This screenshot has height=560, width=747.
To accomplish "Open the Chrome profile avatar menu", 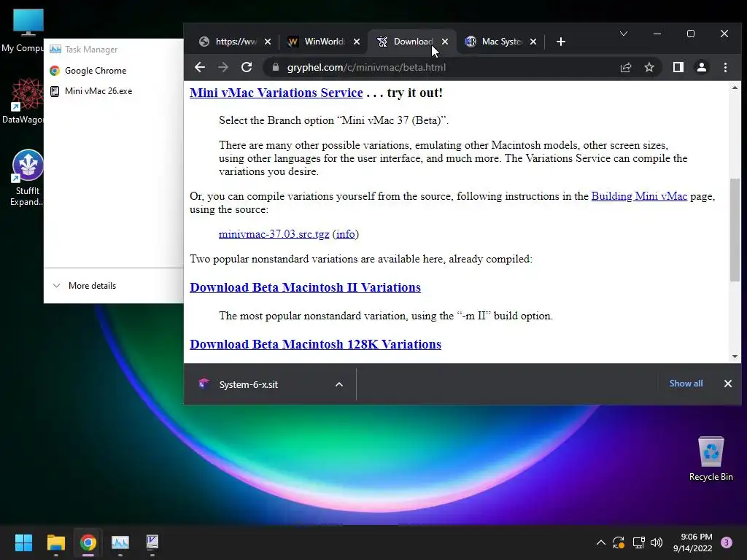I will (701, 67).
